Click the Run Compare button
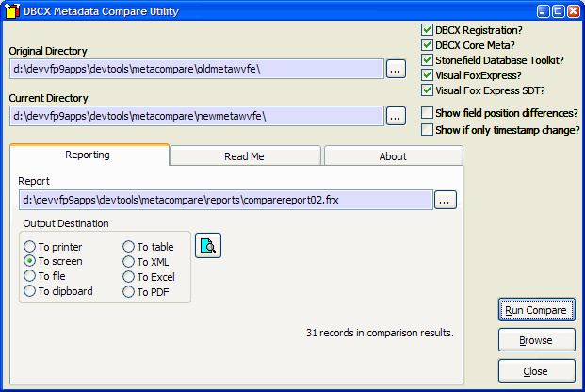Image resolution: width=585 pixels, height=392 pixels. point(536,310)
